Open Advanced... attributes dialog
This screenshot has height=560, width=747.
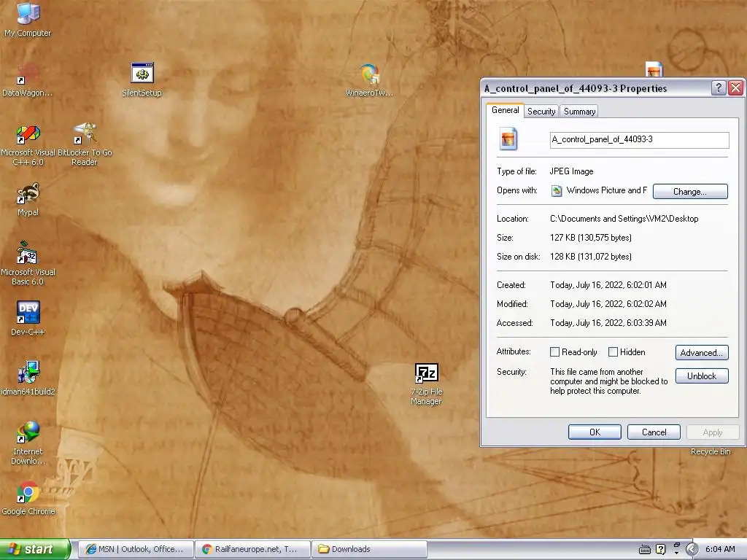(702, 353)
